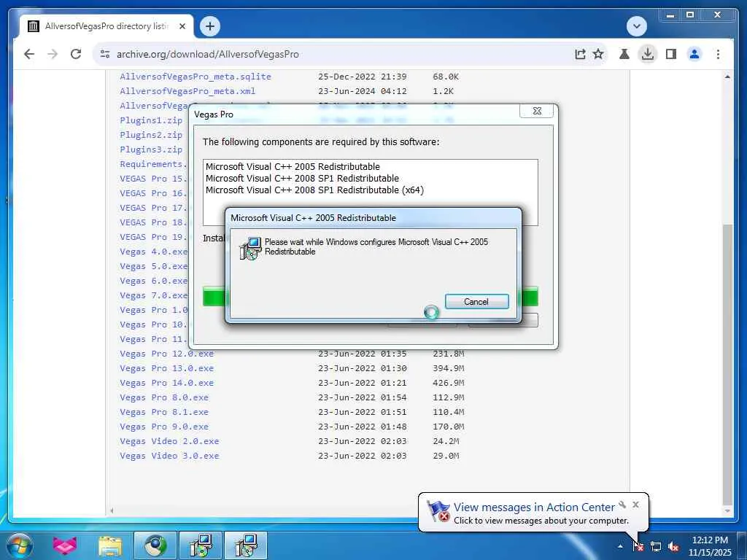Download Vegas Video 2.0.exe

(169, 441)
